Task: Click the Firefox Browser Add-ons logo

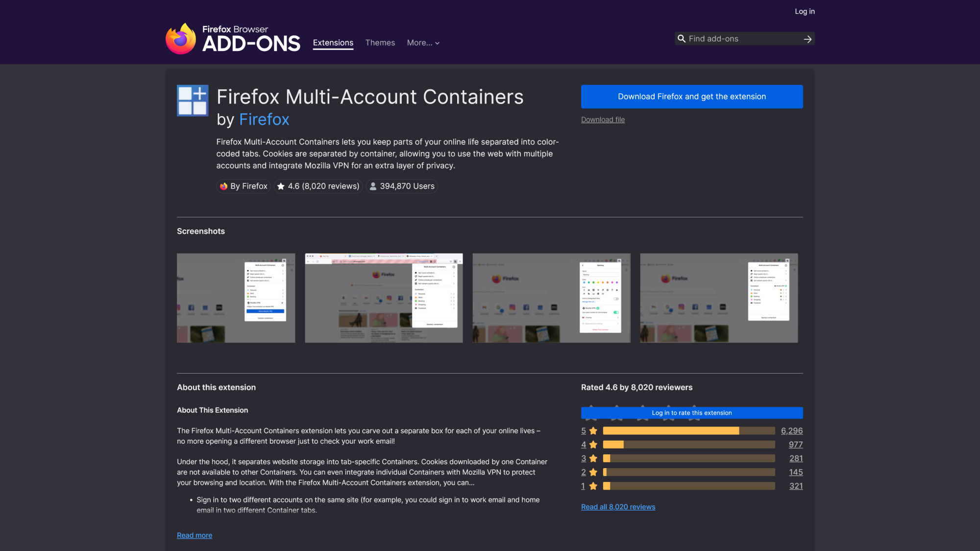Action: (233, 39)
